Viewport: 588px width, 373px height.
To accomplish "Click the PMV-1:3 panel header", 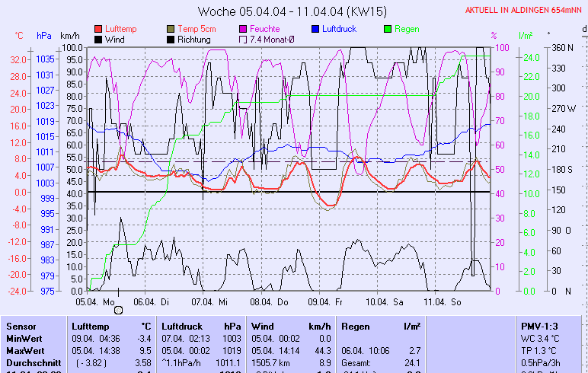I will (539, 326).
